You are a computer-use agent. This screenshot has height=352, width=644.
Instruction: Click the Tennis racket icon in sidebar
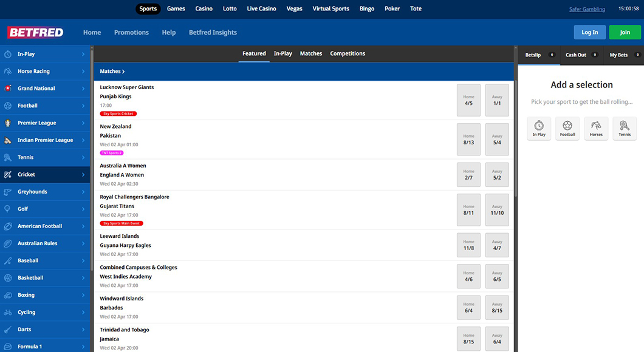pyautogui.click(x=8, y=158)
